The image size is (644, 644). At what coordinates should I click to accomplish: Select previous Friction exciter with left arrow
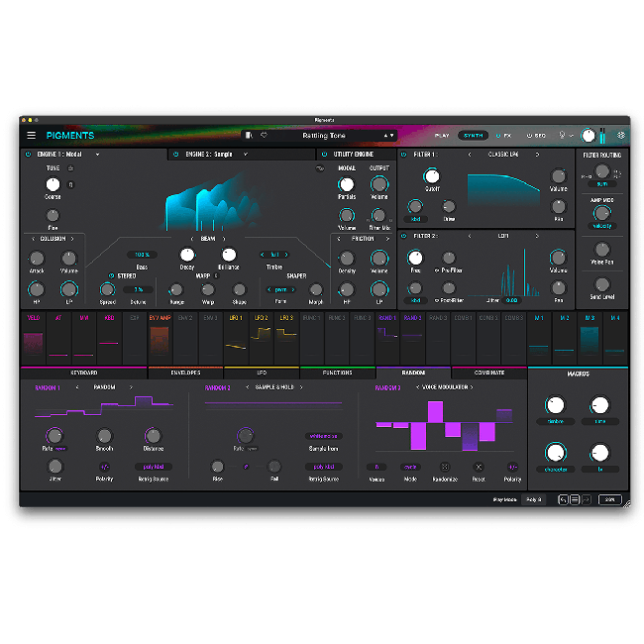[x=339, y=239]
